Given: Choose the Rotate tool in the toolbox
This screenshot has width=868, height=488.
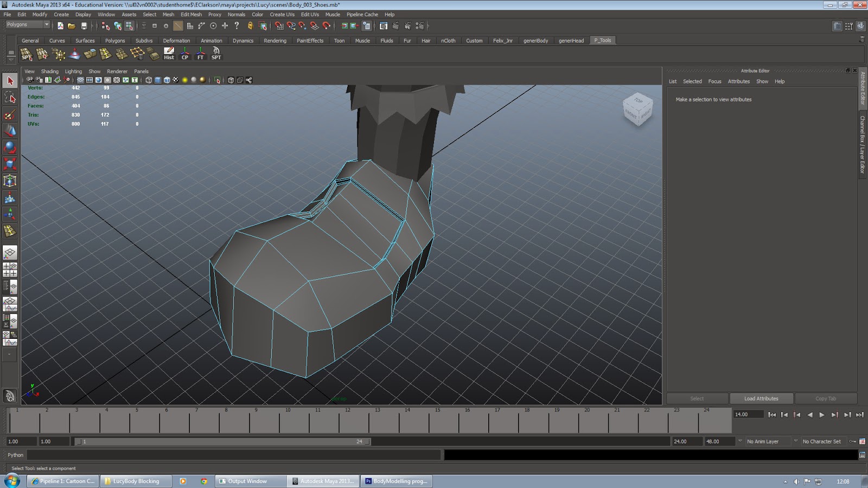Looking at the screenshot, I should pyautogui.click(x=10, y=147).
